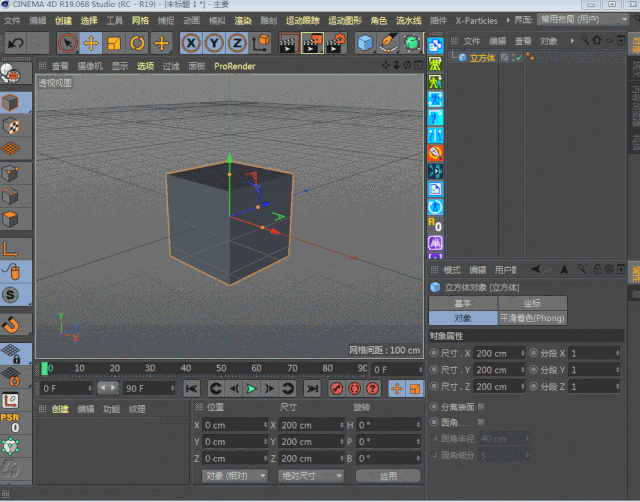Switch to 基本 attribute tab
The height and width of the screenshot is (502, 640).
tap(463, 303)
